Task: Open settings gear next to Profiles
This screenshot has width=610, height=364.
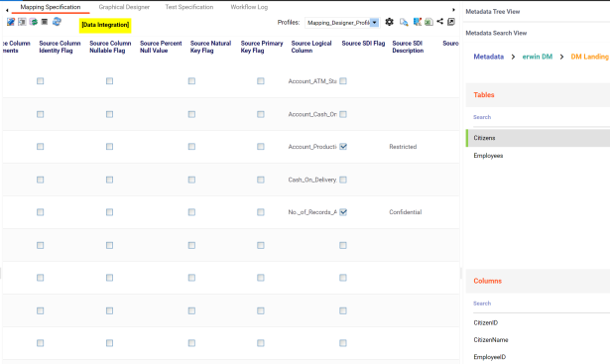Action: tap(389, 22)
